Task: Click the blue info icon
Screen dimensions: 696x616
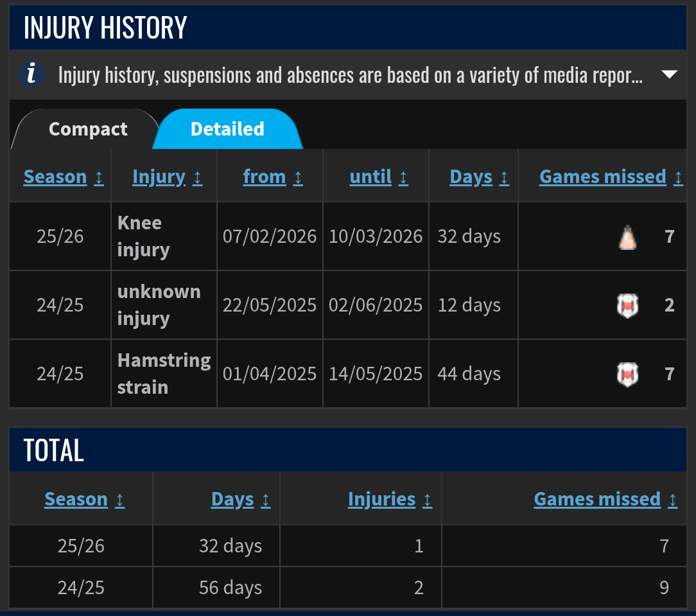Action: click(x=31, y=74)
